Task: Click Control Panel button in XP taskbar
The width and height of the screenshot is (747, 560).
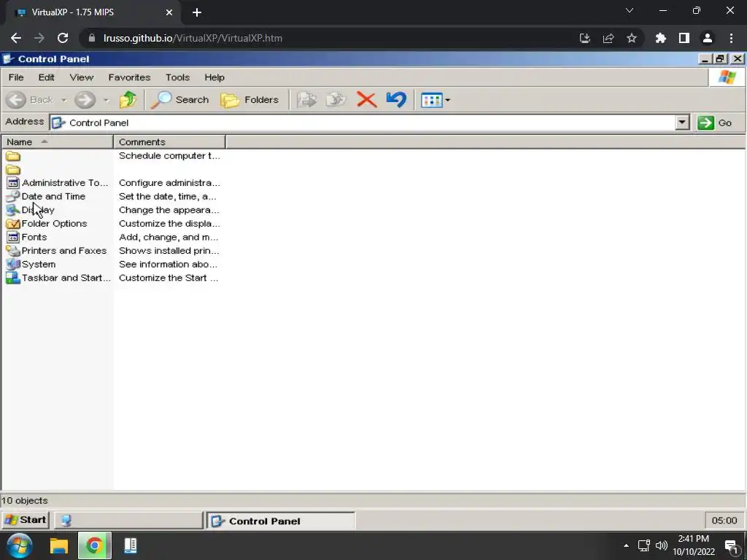Action: point(281,521)
